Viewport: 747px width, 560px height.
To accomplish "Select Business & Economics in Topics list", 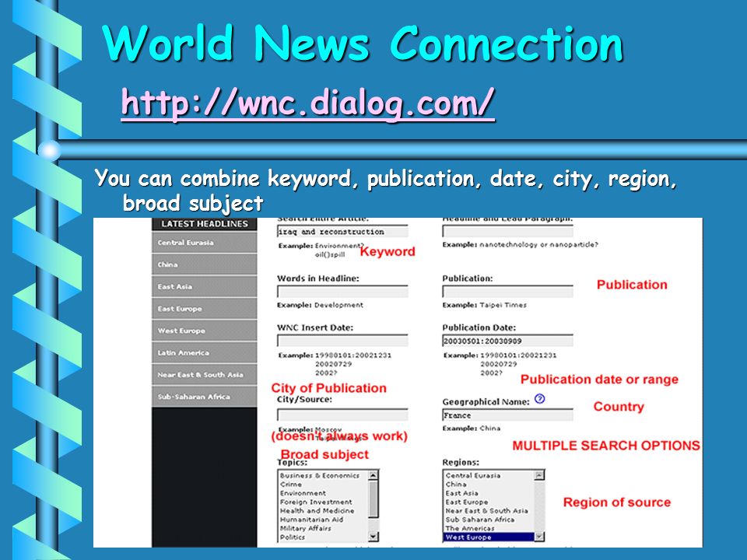I will click(320, 476).
